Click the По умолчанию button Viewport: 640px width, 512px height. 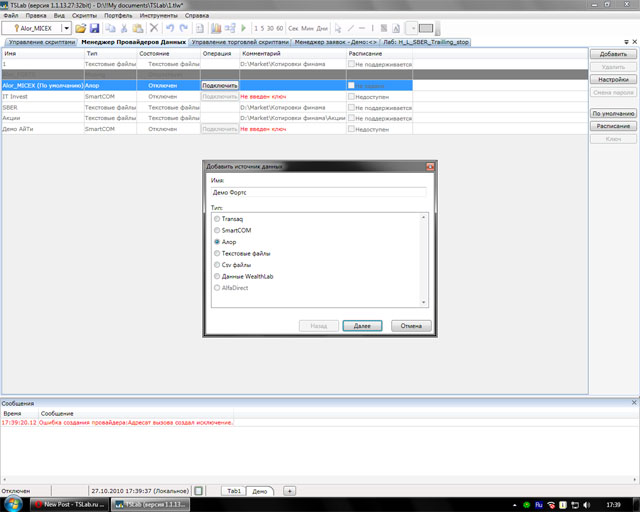(613, 113)
